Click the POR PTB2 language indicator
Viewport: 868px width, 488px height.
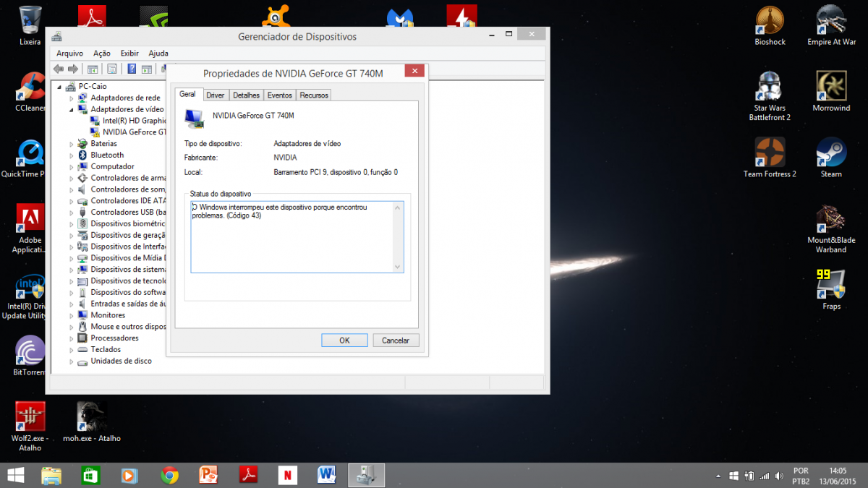click(x=801, y=476)
